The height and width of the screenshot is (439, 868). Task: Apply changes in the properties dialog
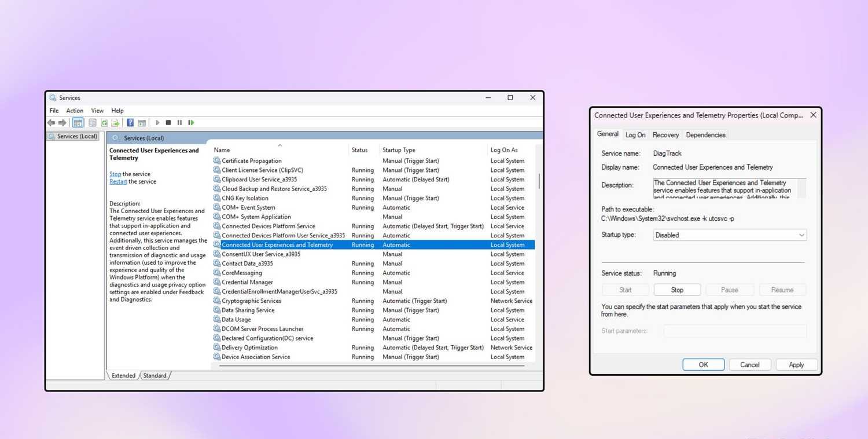[796, 364]
